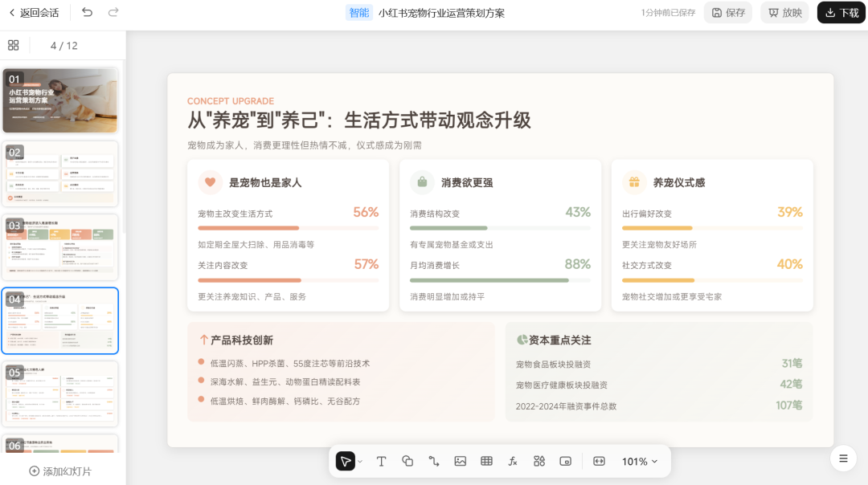This screenshot has height=485, width=868.
Task: Click heading 产品科技创新
Action: pyautogui.click(x=242, y=340)
